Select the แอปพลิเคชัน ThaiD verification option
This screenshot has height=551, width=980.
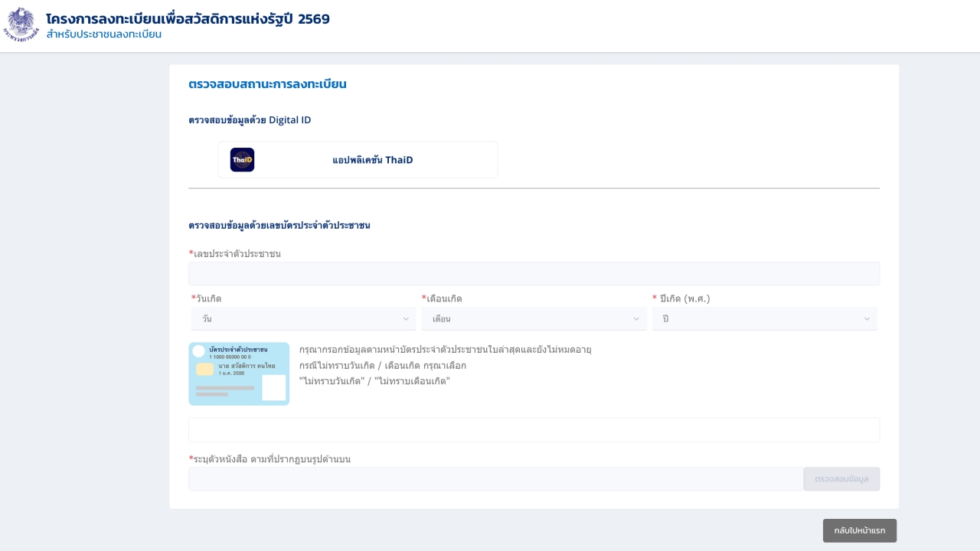[x=358, y=160]
